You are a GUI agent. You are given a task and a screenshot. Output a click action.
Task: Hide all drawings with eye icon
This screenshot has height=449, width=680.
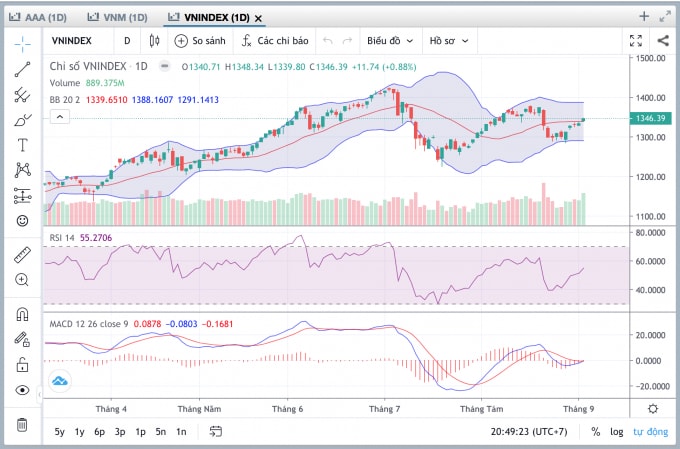click(x=22, y=390)
